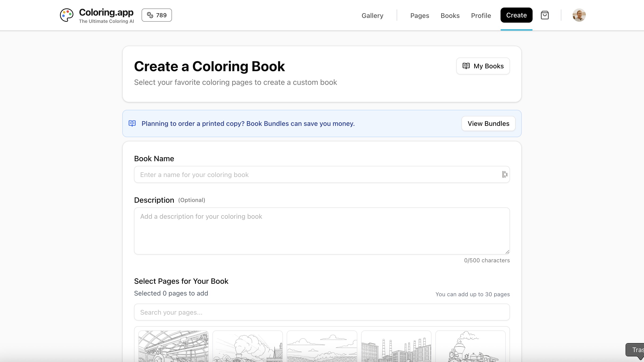644x362 pixels.
Task: Click the Search your pages field
Action: [322, 312]
